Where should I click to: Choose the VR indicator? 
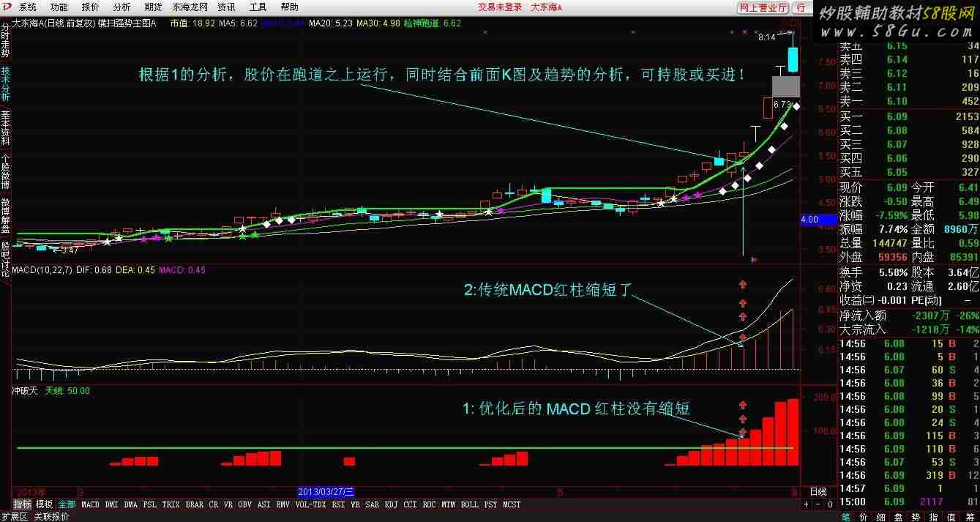228,504
